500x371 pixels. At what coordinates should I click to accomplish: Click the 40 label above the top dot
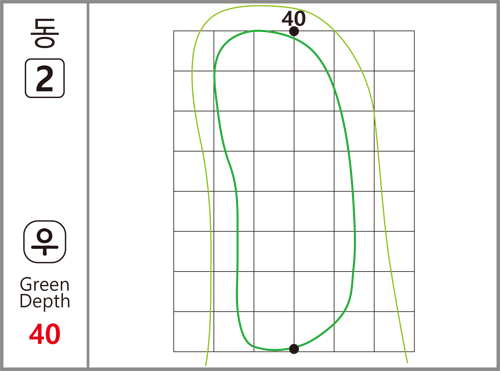(293, 19)
